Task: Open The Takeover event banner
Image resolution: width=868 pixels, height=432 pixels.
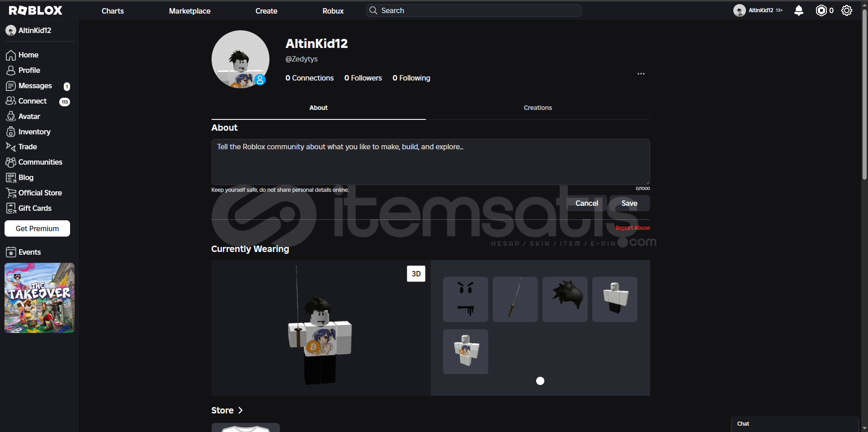Action: 39,298
